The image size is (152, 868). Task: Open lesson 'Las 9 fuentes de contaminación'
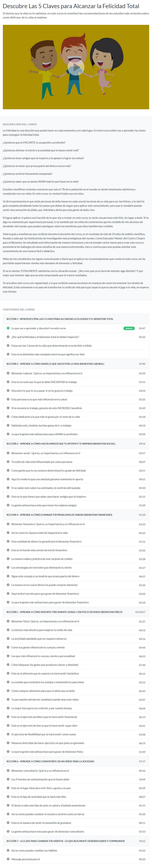point(40,779)
